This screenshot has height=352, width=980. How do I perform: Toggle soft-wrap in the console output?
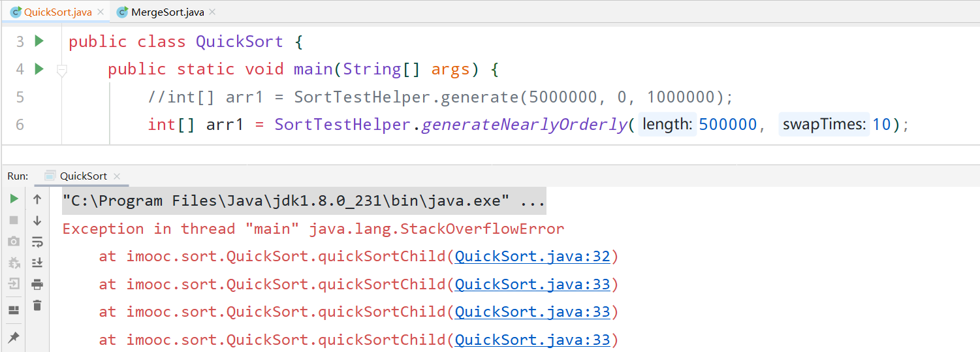click(x=37, y=242)
